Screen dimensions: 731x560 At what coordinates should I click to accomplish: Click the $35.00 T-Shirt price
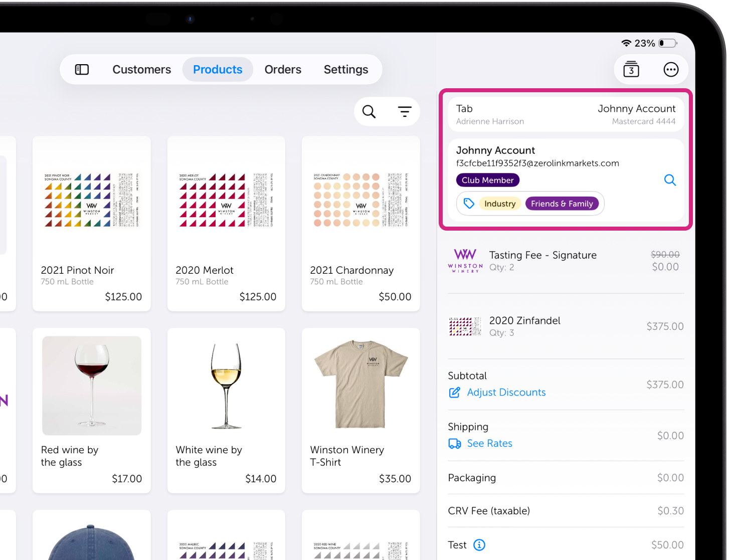click(395, 479)
